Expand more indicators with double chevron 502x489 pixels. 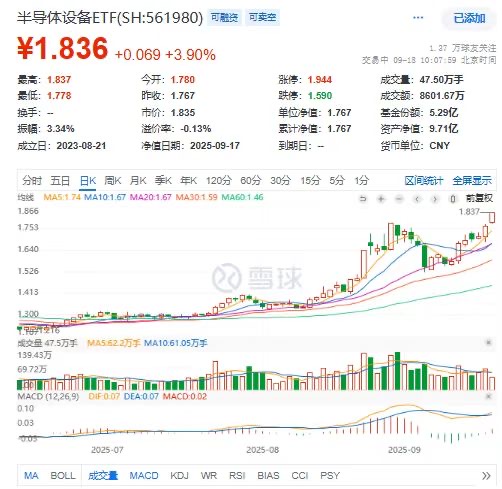(x=486, y=476)
